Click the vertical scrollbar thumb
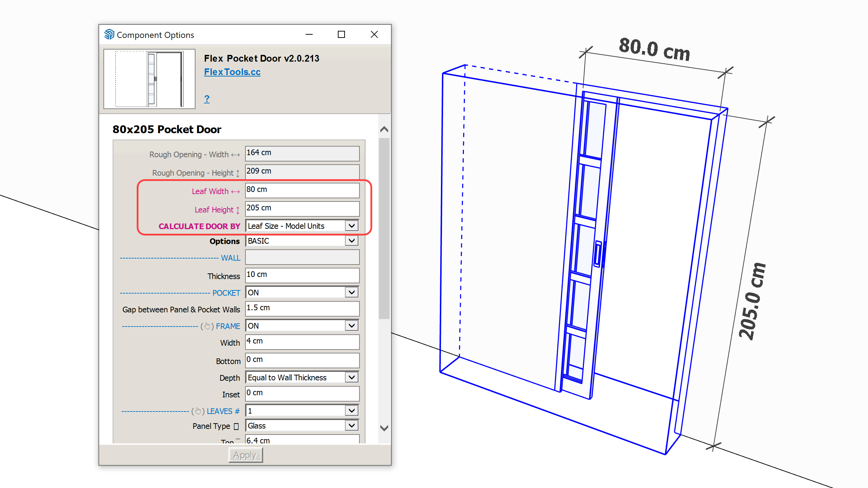The width and height of the screenshot is (868, 488). (x=384, y=228)
